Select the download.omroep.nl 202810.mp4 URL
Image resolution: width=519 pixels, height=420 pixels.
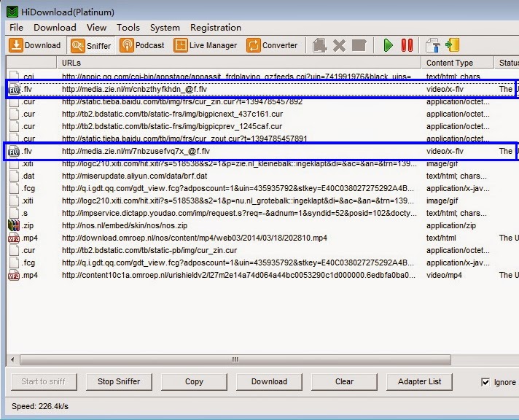(x=195, y=238)
